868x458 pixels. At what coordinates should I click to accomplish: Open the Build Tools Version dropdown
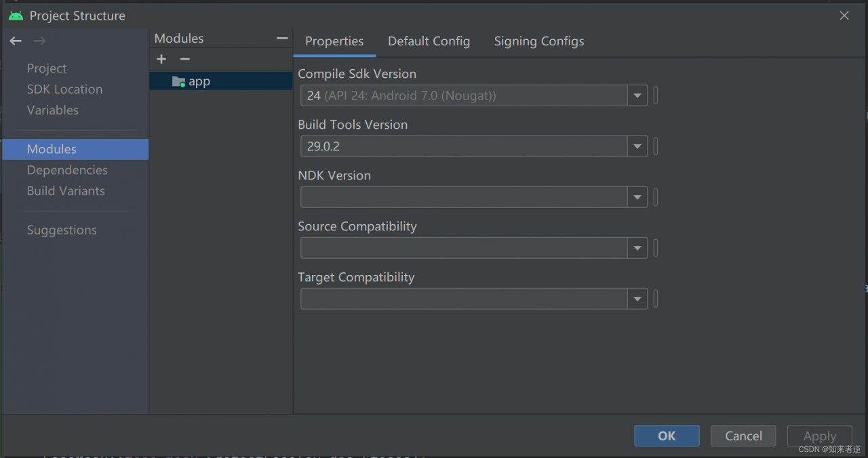(x=637, y=146)
